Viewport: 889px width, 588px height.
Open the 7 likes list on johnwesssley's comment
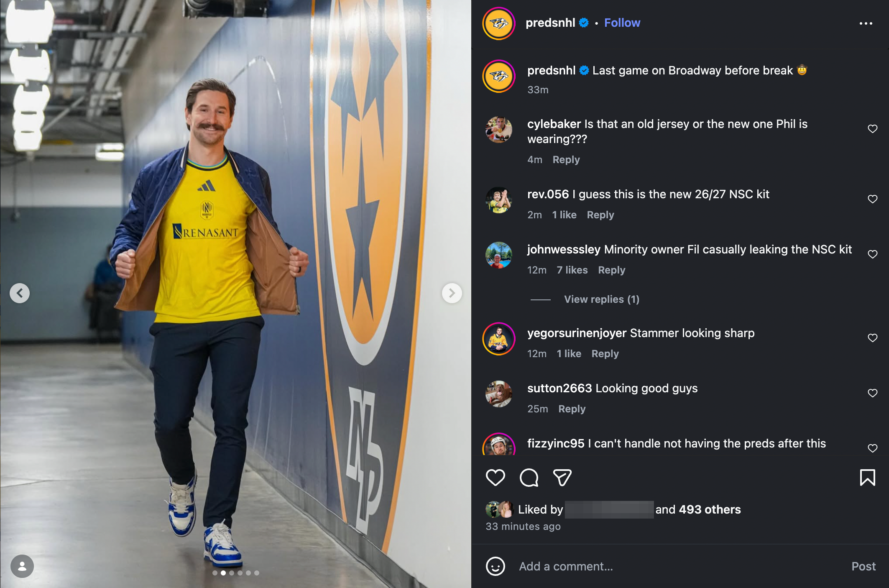[572, 270]
